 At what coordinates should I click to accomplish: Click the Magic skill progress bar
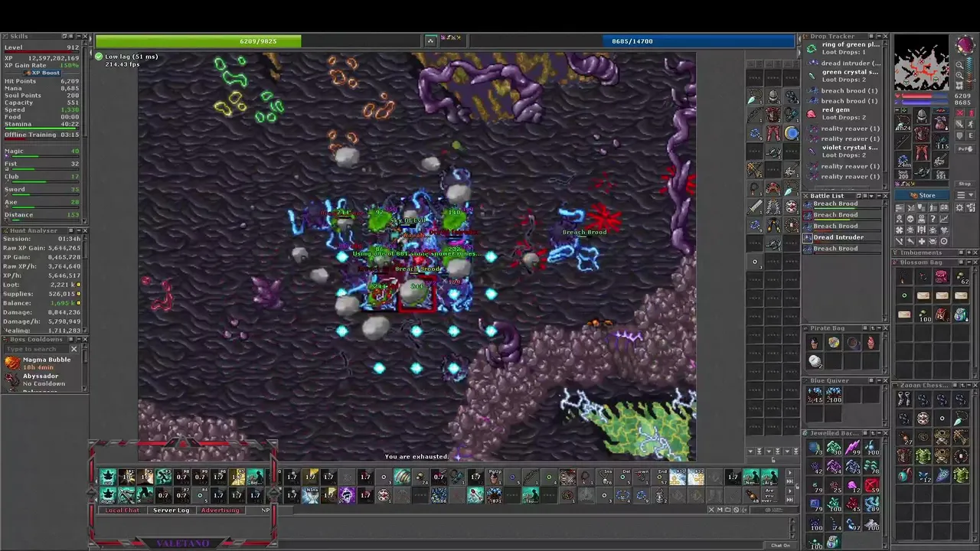pos(42,157)
